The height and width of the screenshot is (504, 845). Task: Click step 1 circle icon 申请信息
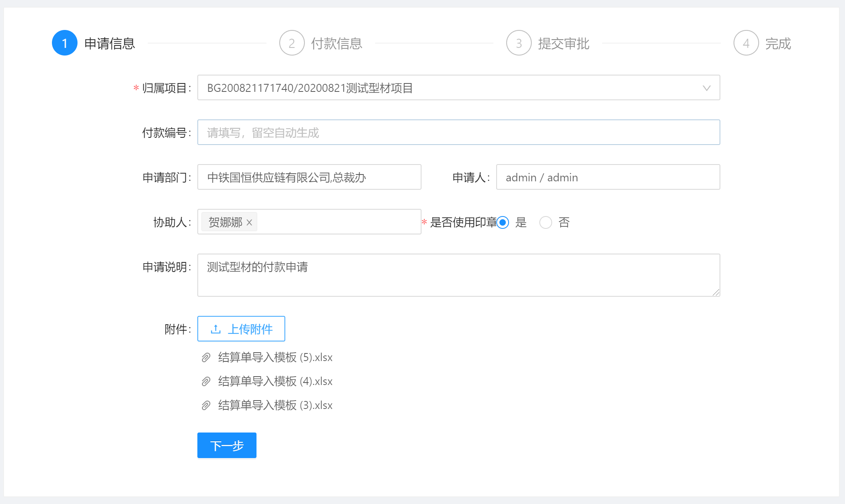tap(64, 43)
